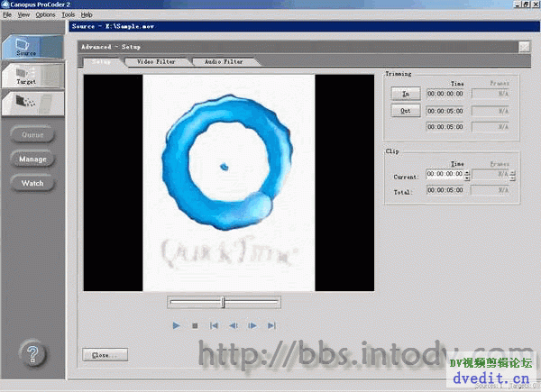Stop the video preview
This screenshot has width=541, height=392.
point(195,325)
